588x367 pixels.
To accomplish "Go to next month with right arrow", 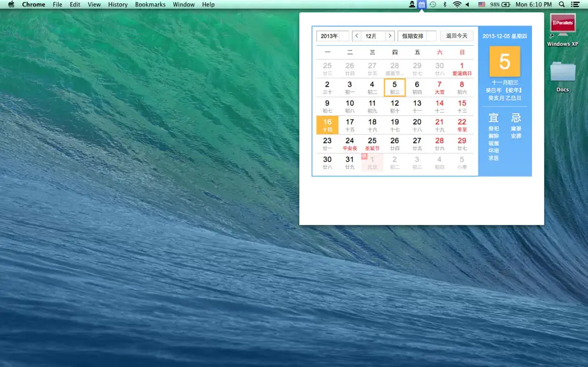I will point(390,36).
